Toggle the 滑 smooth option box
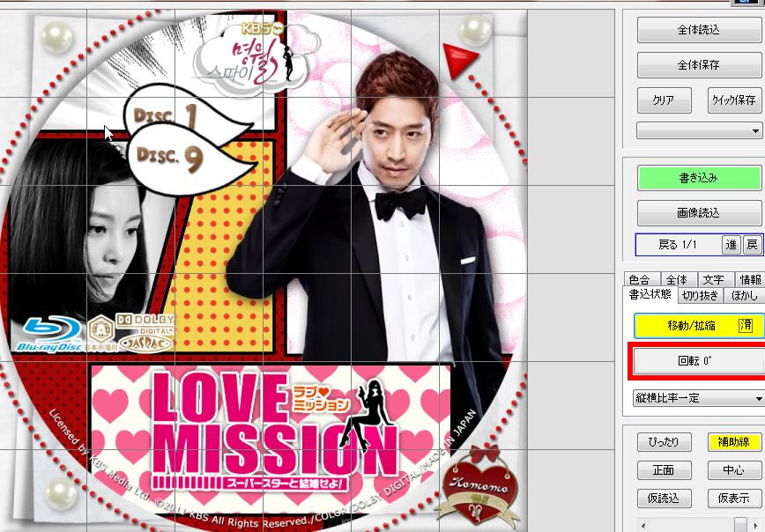This screenshot has width=765, height=532. pos(746,325)
